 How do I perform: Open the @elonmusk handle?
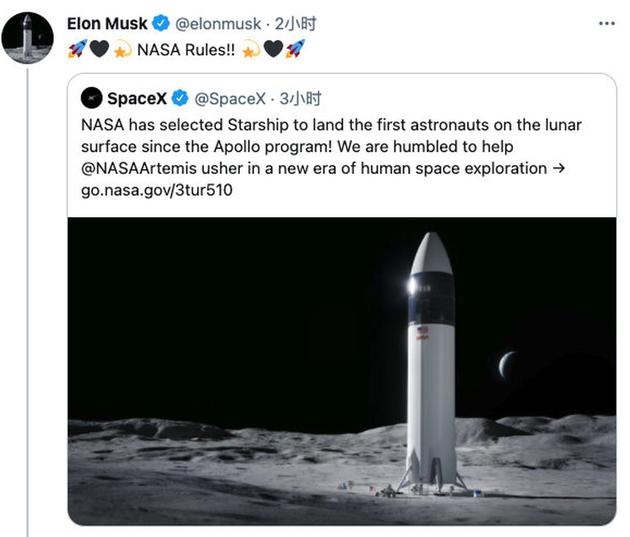point(218,24)
